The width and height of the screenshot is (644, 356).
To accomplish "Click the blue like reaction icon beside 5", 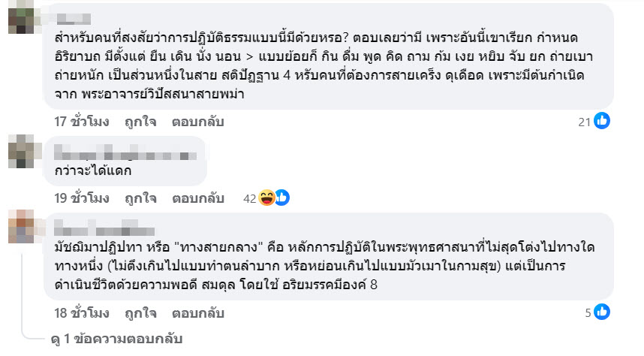I will point(602,312).
